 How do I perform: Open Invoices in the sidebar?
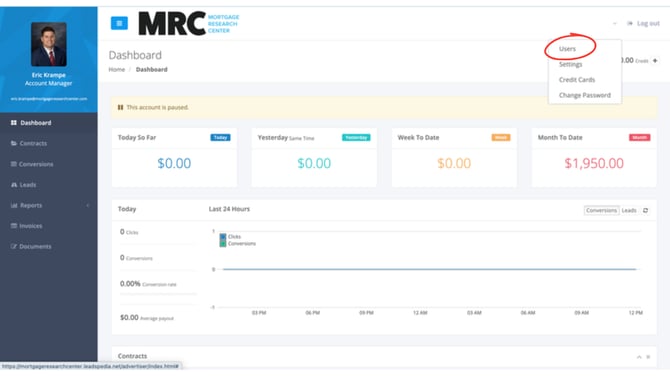coord(49,226)
